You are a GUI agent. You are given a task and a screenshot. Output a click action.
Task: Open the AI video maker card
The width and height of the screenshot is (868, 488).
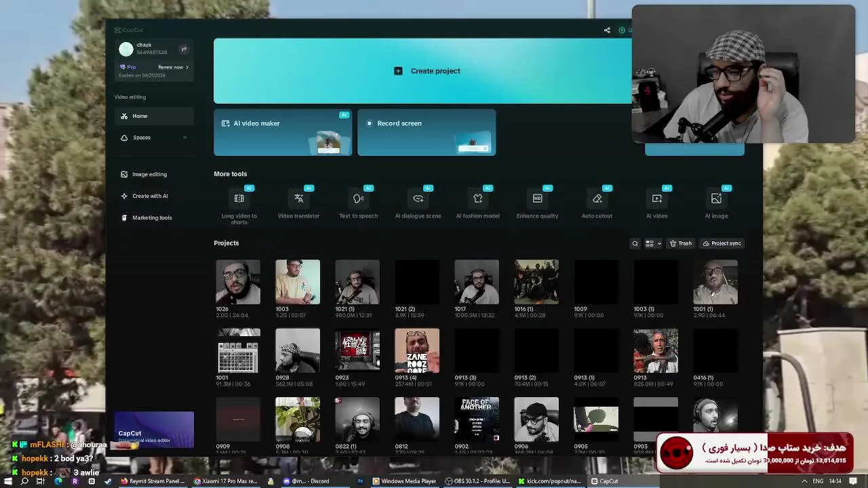click(283, 133)
